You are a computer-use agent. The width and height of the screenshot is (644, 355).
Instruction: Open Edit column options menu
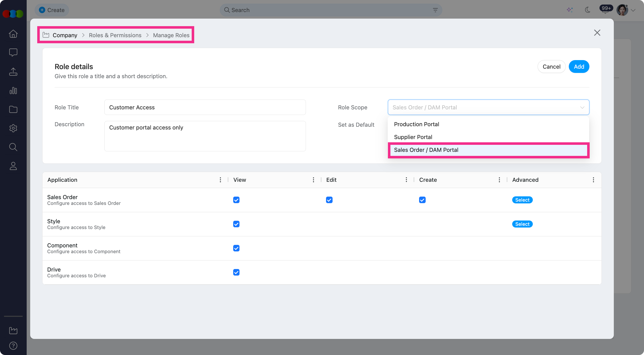point(406,180)
